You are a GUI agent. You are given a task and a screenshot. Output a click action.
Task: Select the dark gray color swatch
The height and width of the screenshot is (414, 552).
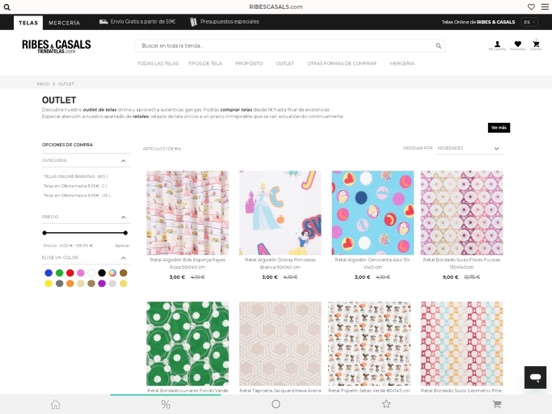pyautogui.click(x=59, y=283)
